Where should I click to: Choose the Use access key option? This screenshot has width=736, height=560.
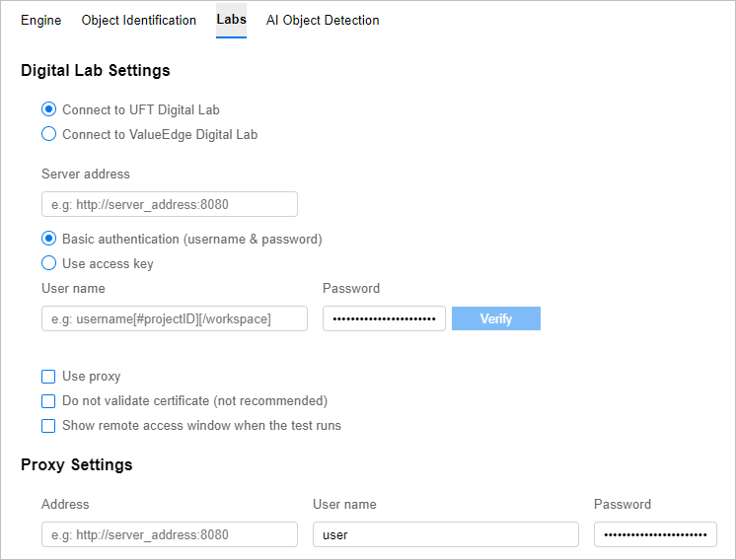pyautogui.click(x=48, y=263)
